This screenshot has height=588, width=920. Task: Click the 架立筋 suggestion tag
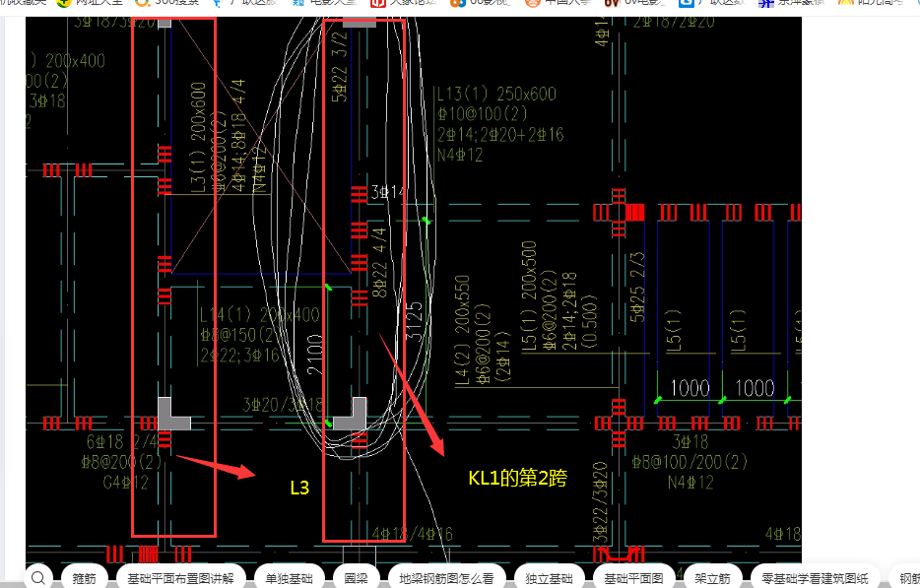click(x=712, y=578)
